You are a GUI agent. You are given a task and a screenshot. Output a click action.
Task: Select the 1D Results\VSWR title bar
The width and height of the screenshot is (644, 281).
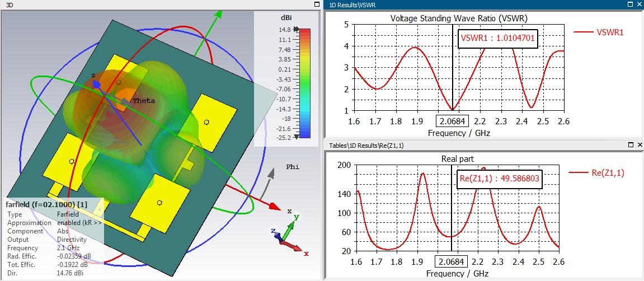[x=484, y=4]
